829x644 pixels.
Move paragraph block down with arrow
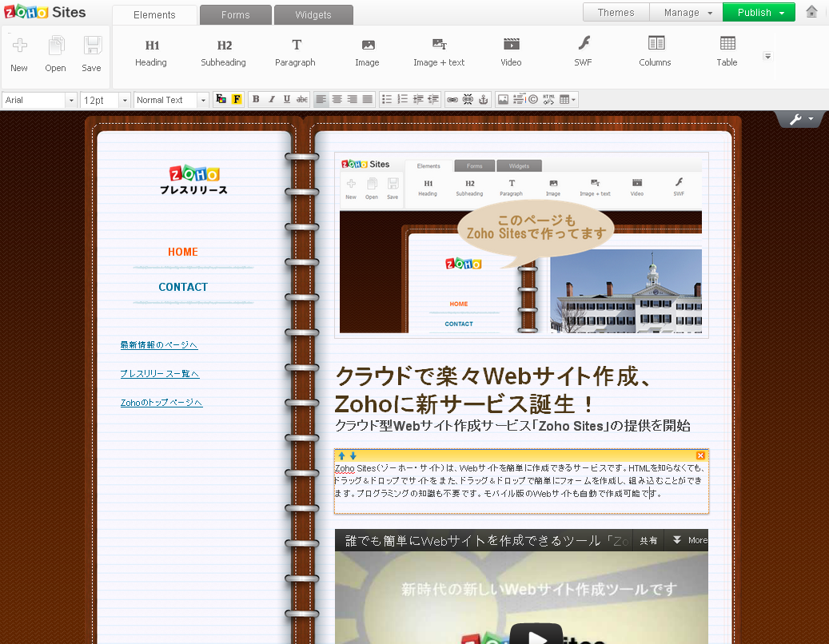[353, 455]
